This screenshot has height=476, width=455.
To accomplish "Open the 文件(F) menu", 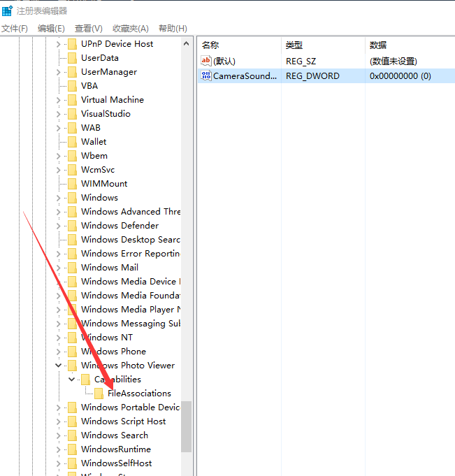I will pos(14,29).
